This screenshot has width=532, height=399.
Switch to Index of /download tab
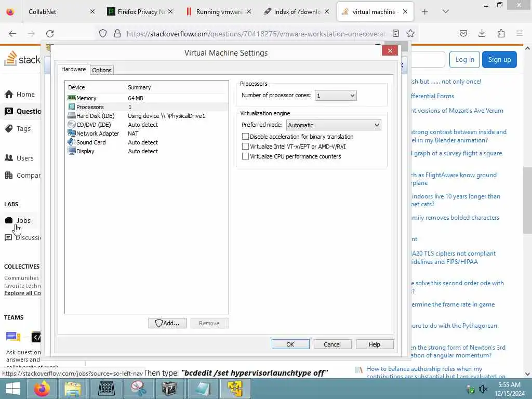[x=296, y=12]
